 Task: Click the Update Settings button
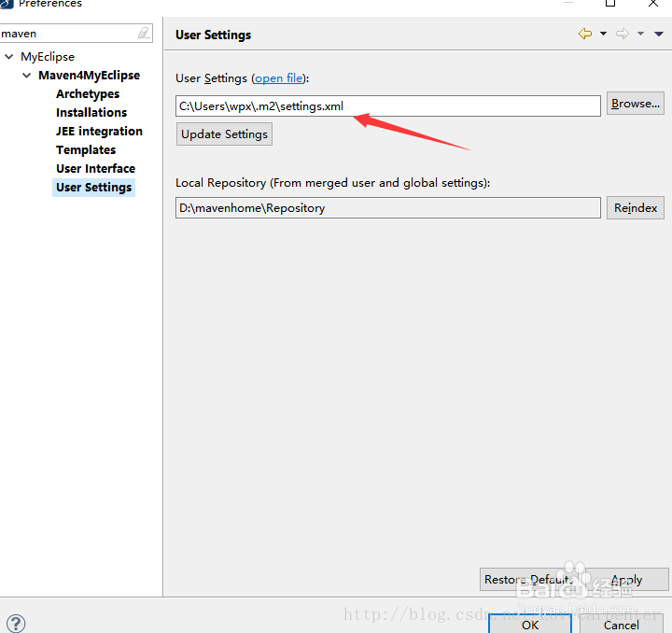pyautogui.click(x=224, y=134)
